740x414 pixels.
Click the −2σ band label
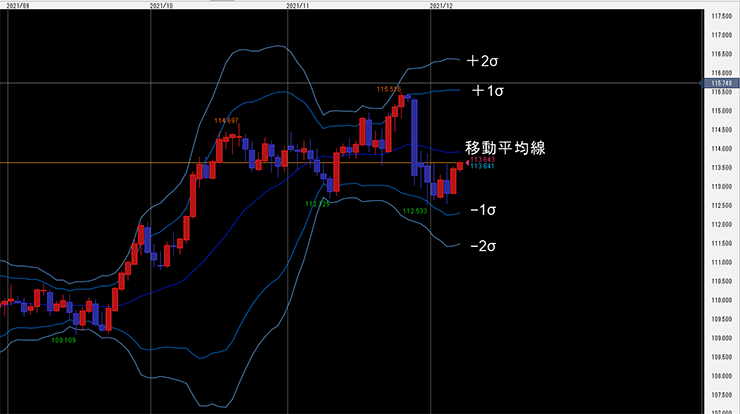483,244
